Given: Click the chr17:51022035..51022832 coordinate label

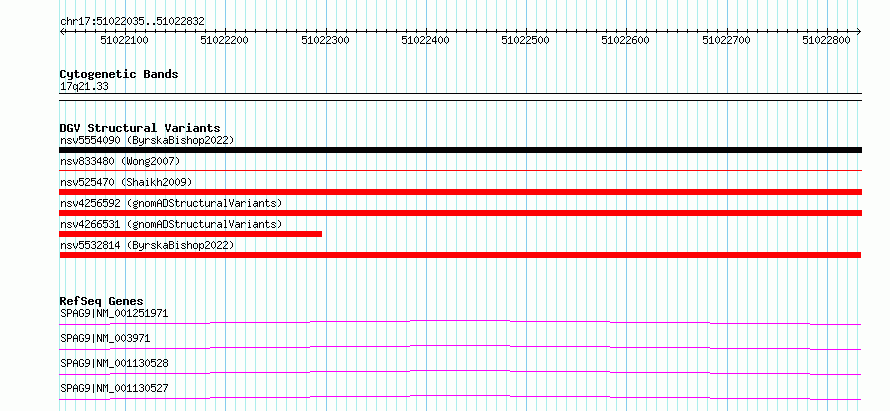Looking at the screenshot, I should 132,22.
